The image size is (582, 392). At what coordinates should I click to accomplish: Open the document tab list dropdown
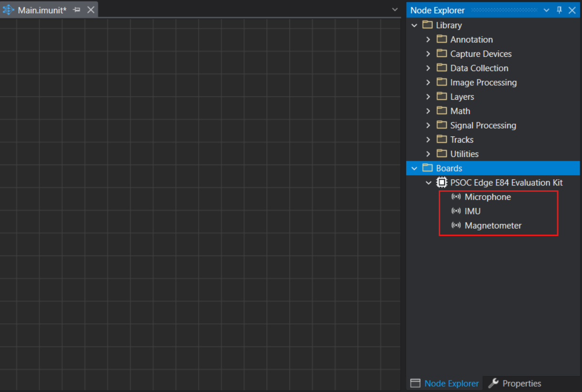click(394, 10)
